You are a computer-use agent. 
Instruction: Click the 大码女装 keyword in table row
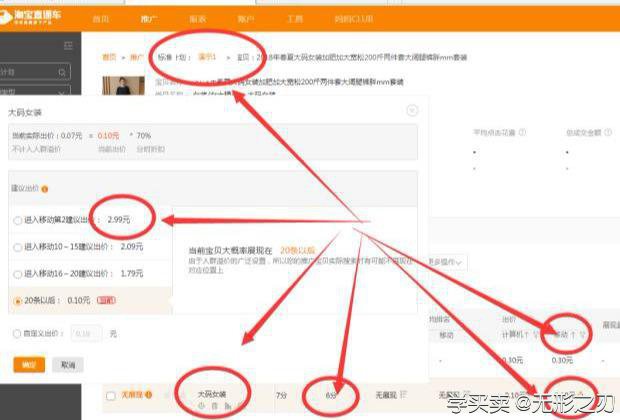pyautogui.click(x=212, y=394)
